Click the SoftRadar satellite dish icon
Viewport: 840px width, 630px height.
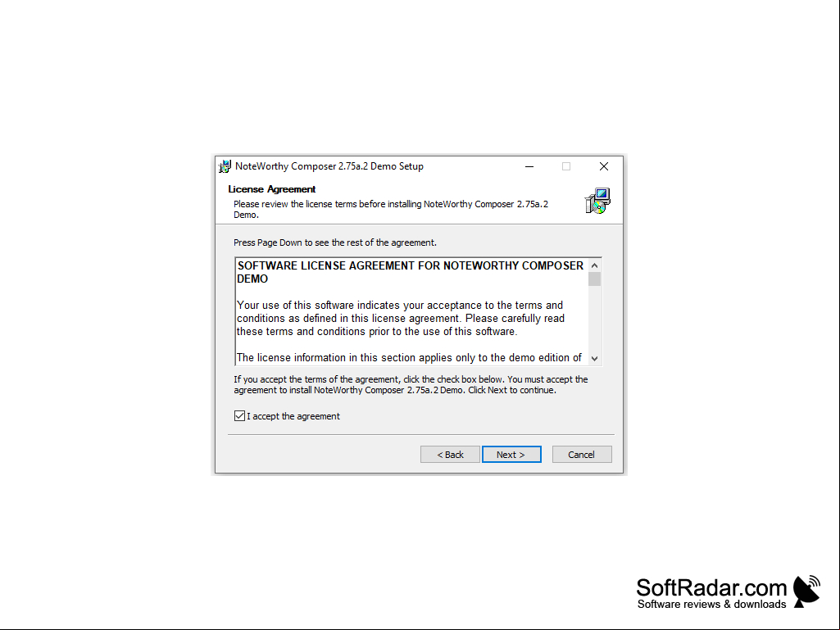point(806,591)
